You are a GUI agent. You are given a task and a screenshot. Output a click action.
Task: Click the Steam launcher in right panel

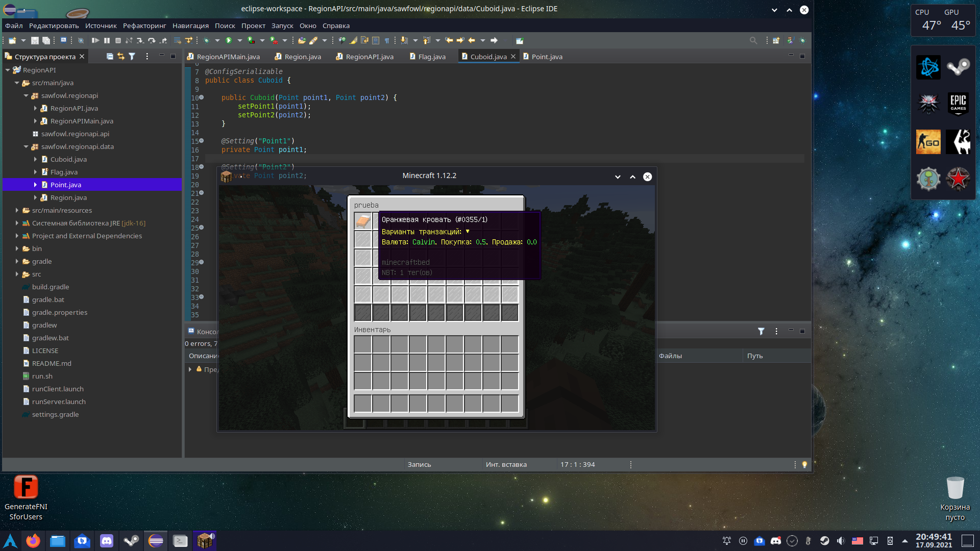pos(958,67)
